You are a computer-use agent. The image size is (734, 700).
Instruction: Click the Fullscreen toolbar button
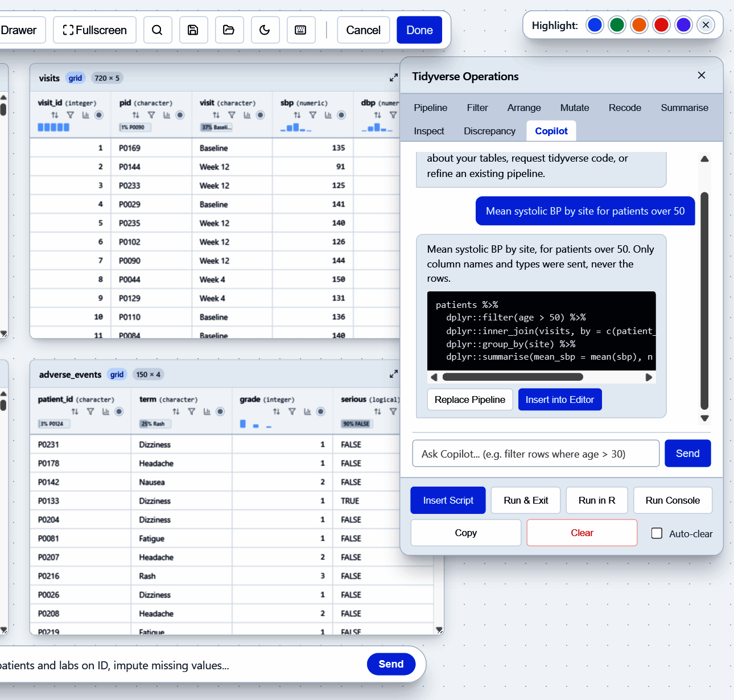(x=94, y=30)
